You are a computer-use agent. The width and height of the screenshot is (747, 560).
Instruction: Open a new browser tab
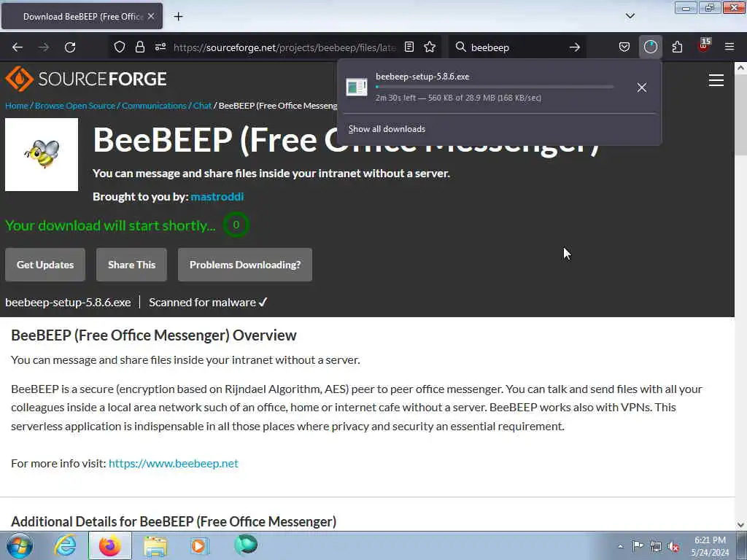178,17
